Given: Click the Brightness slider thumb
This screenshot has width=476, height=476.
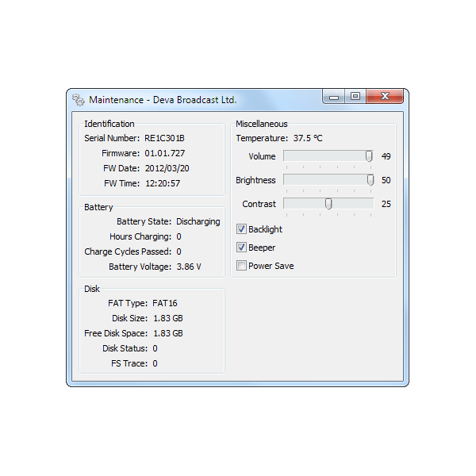Looking at the screenshot, I should point(370,180).
